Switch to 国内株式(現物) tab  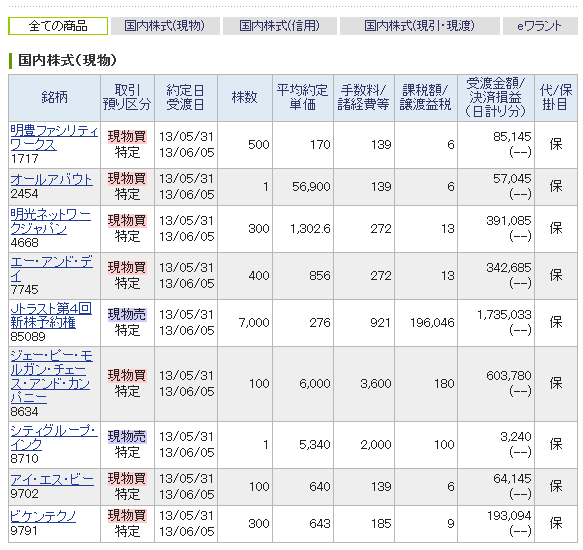(165, 26)
